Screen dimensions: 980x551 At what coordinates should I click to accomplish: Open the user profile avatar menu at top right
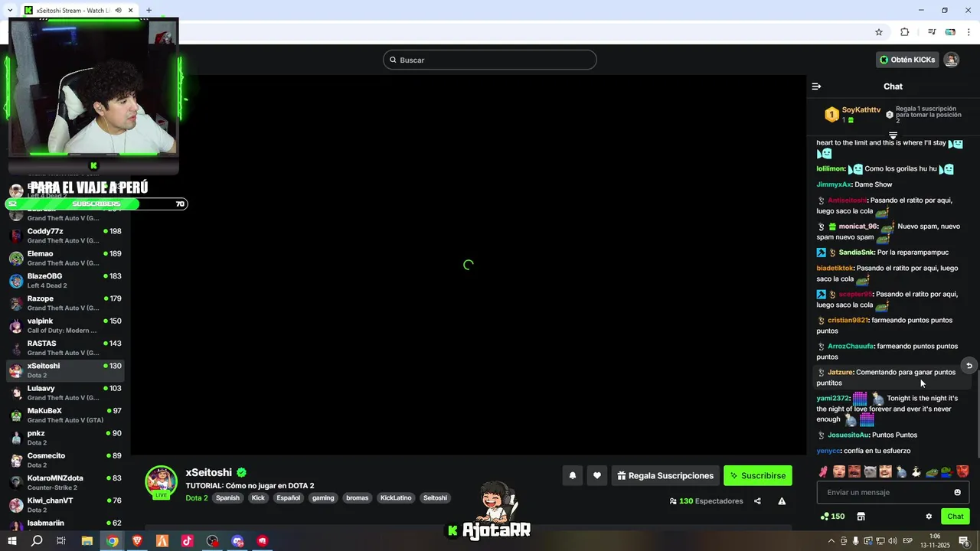(951, 60)
